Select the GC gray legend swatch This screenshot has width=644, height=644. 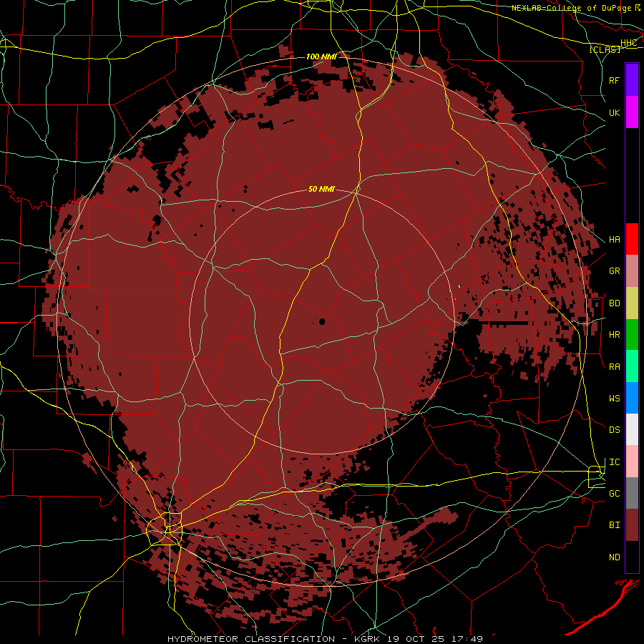(632, 493)
